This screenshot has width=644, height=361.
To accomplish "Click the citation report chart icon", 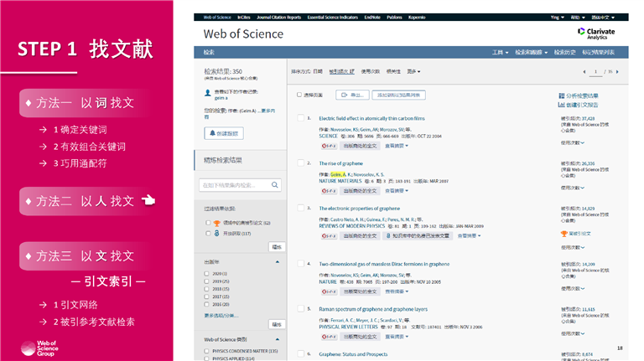I will (562, 105).
